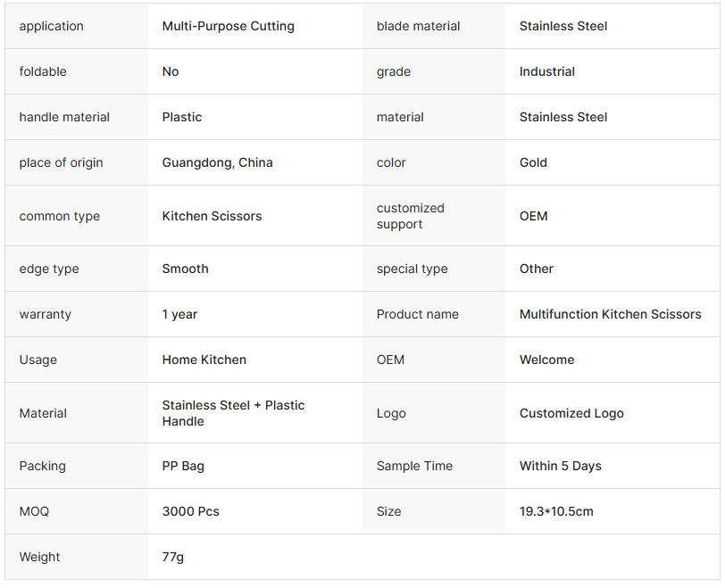Click the '1 year' warranty value
The image size is (725, 588).
[x=179, y=314]
